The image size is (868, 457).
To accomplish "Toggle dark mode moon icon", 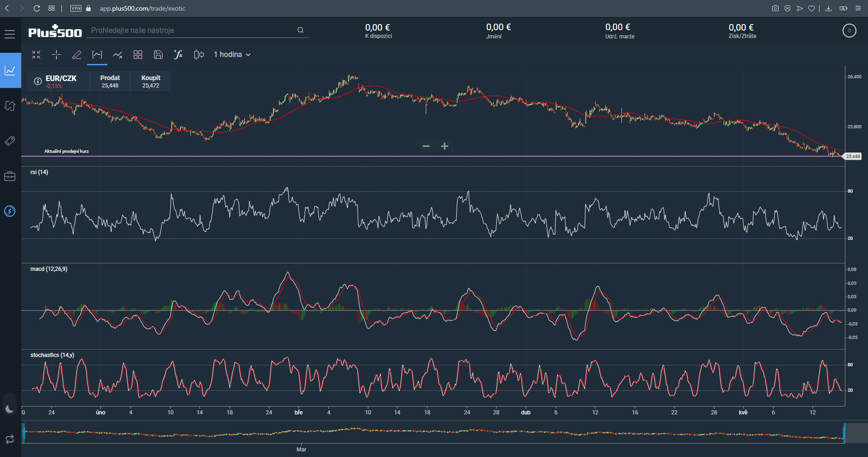I will (10, 408).
